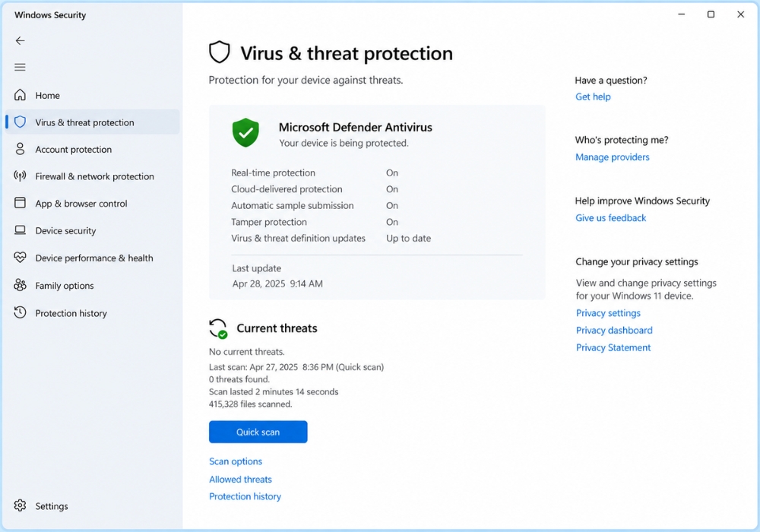The height and width of the screenshot is (532, 760).
Task: Open the Manage providers link
Action: 612,157
